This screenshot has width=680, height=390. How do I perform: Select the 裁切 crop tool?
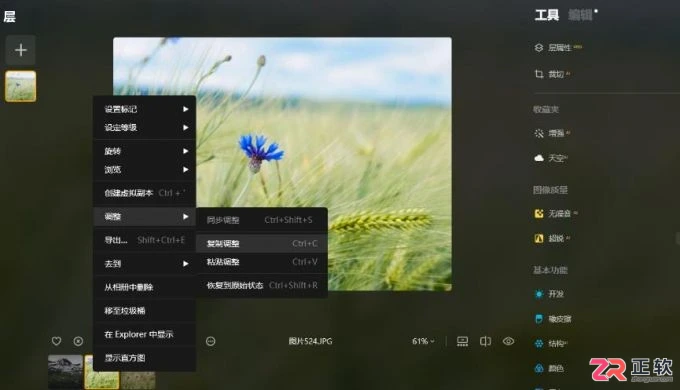click(x=552, y=74)
